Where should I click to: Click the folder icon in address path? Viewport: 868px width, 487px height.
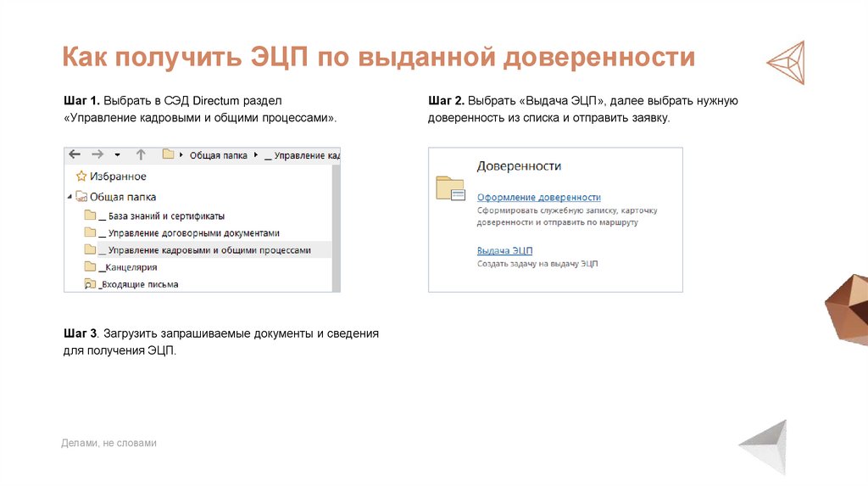169,154
